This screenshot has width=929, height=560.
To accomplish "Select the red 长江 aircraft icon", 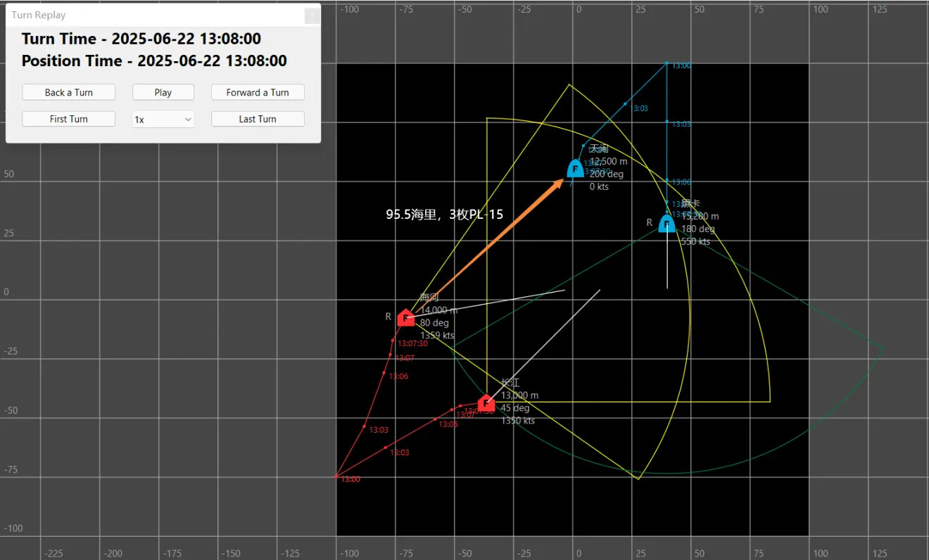I will 486,403.
